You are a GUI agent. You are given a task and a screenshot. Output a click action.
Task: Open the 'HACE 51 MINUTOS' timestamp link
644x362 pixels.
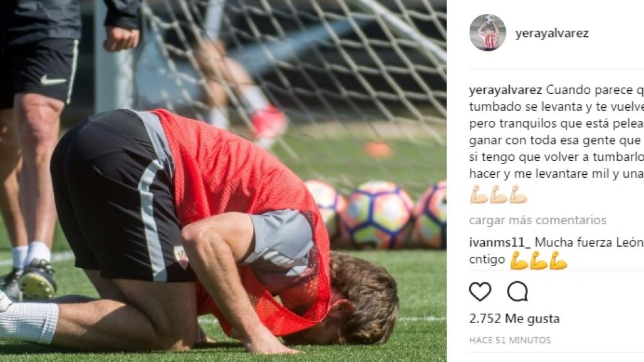510,340
